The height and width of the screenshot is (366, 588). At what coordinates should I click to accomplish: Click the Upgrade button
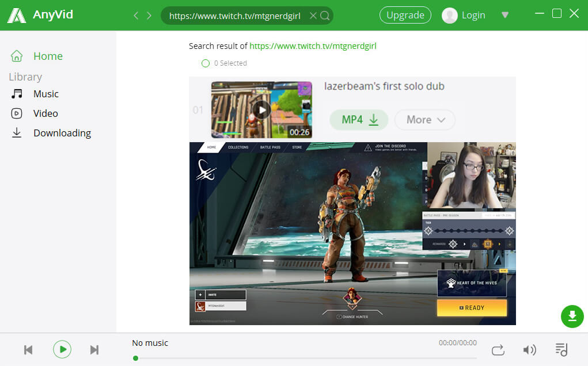tap(405, 15)
